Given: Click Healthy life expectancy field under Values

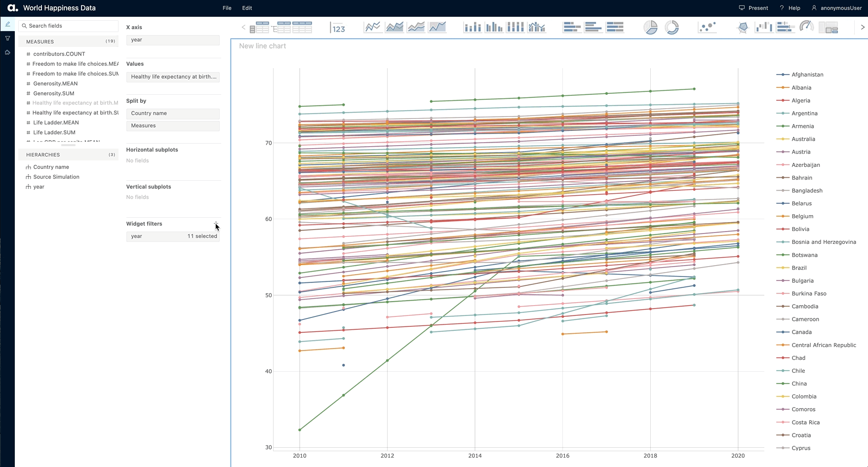Looking at the screenshot, I should tap(173, 77).
